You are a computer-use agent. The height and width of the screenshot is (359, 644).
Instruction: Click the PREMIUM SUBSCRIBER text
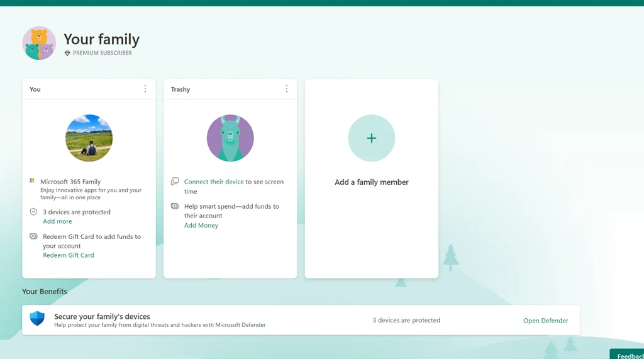pos(103,53)
